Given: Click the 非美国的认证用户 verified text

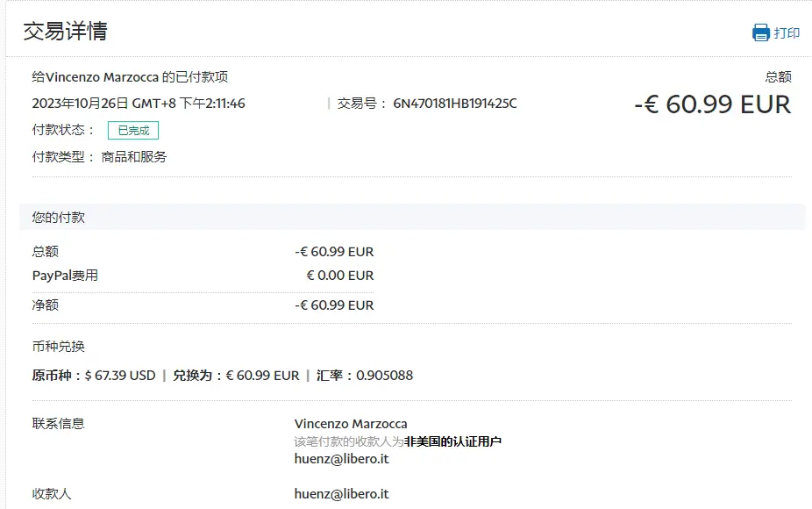Looking at the screenshot, I should 452,441.
